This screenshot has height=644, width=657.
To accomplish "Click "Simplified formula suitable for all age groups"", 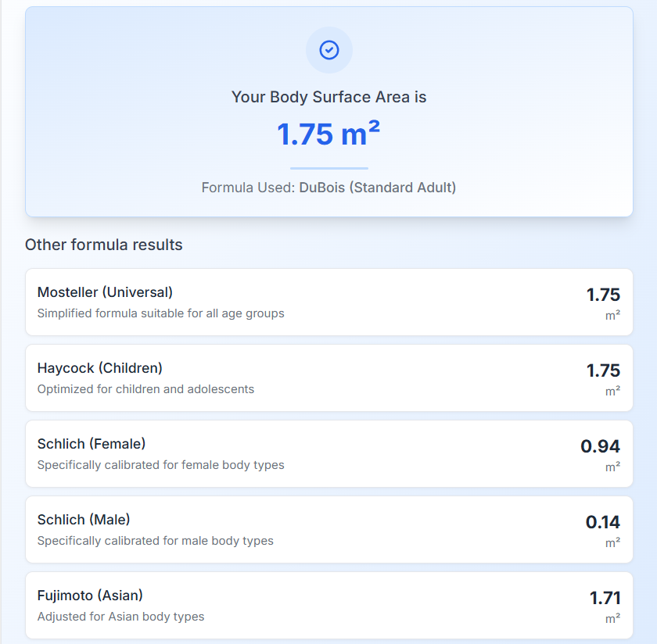I will pos(161,313).
